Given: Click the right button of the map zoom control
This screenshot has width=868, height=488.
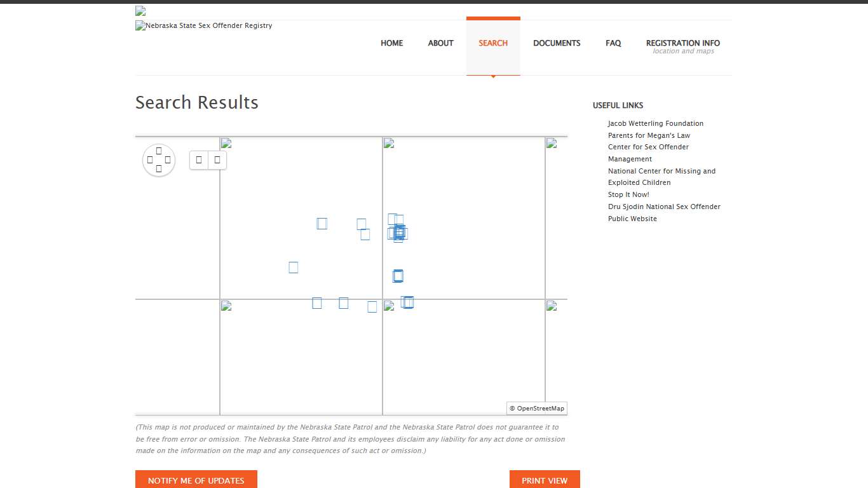Looking at the screenshot, I should (217, 160).
